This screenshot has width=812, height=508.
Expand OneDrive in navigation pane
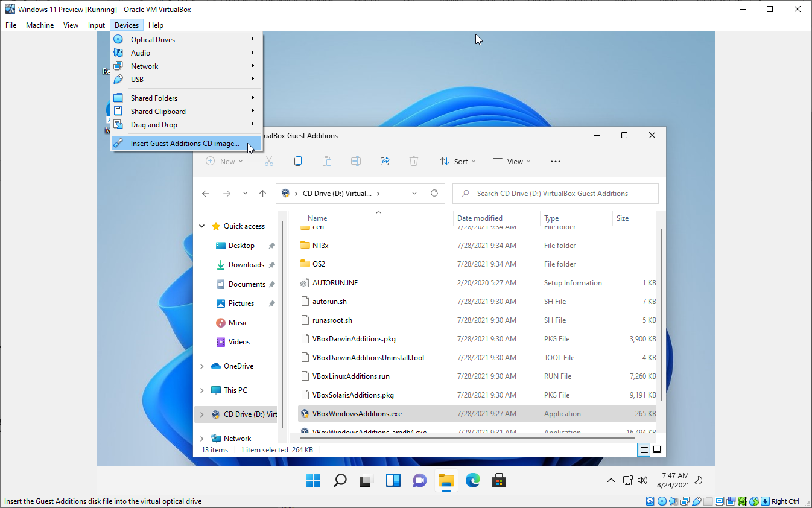pyautogui.click(x=202, y=366)
